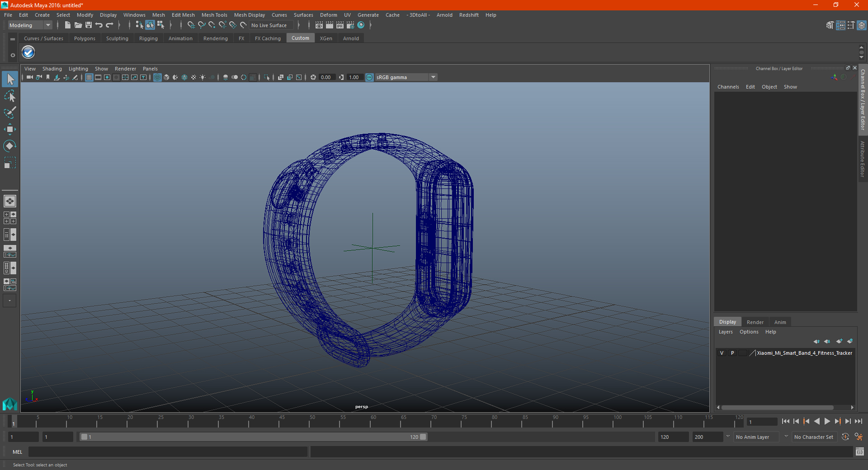This screenshot has height=470, width=868.
Task: Open the Script Editor icon
Action: (860, 451)
